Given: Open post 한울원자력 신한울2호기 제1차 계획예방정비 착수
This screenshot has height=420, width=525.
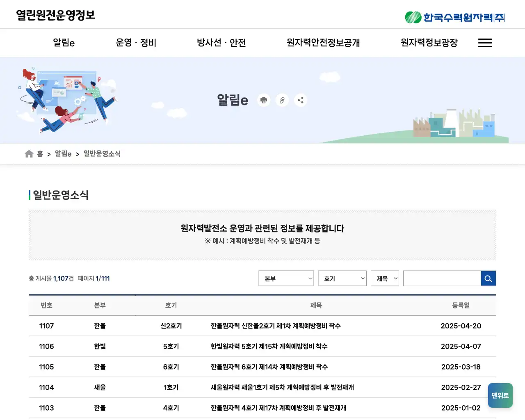Looking at the screenshot, I should (276, 326).
